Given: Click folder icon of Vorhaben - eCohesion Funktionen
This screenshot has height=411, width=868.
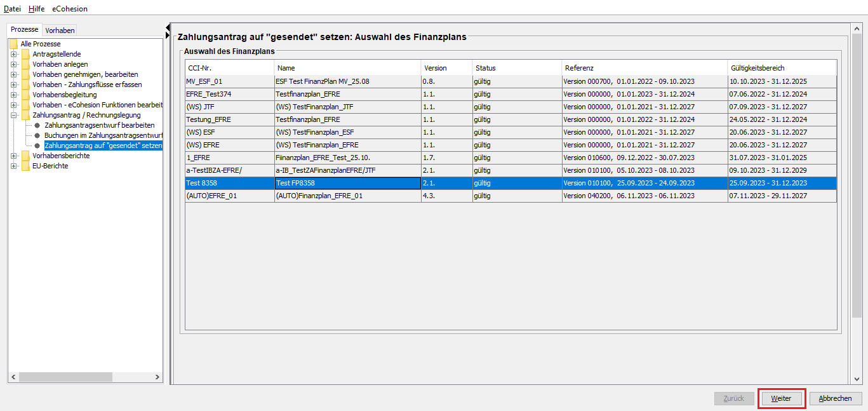Looking at the screenshot, I should click(25, 105).
